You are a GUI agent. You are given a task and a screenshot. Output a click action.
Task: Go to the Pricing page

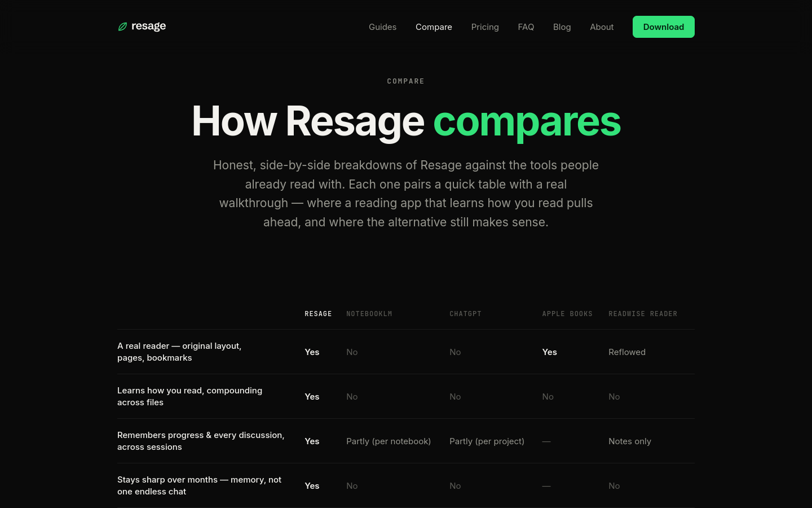click(x=485, y=27)
